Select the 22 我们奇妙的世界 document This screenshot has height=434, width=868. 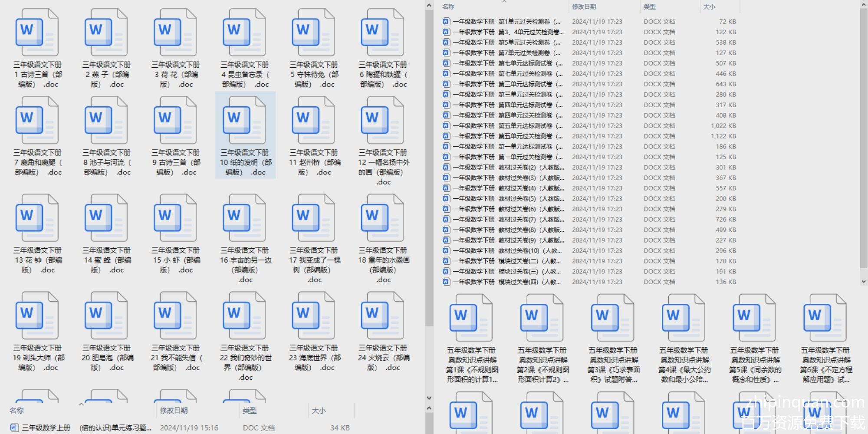coord(244,316)
